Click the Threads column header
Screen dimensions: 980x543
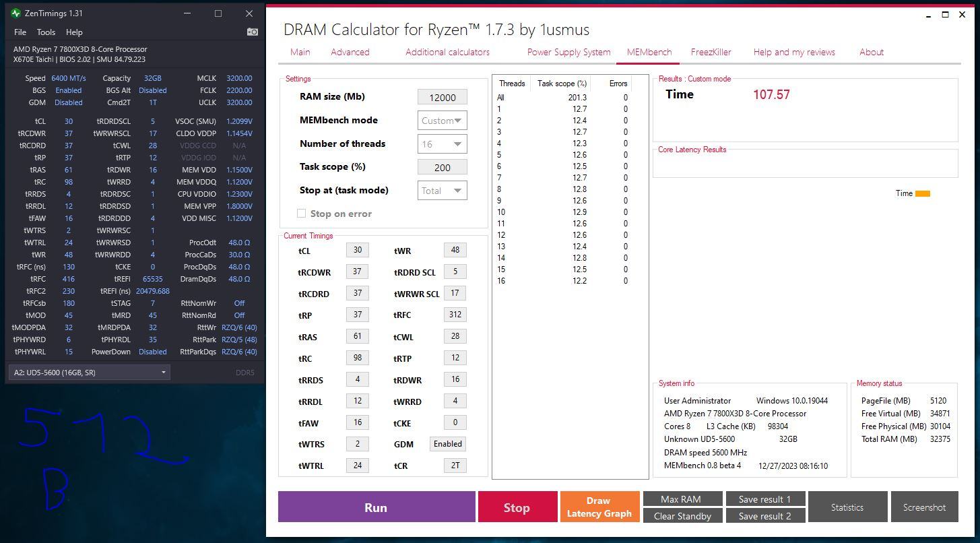512,84
